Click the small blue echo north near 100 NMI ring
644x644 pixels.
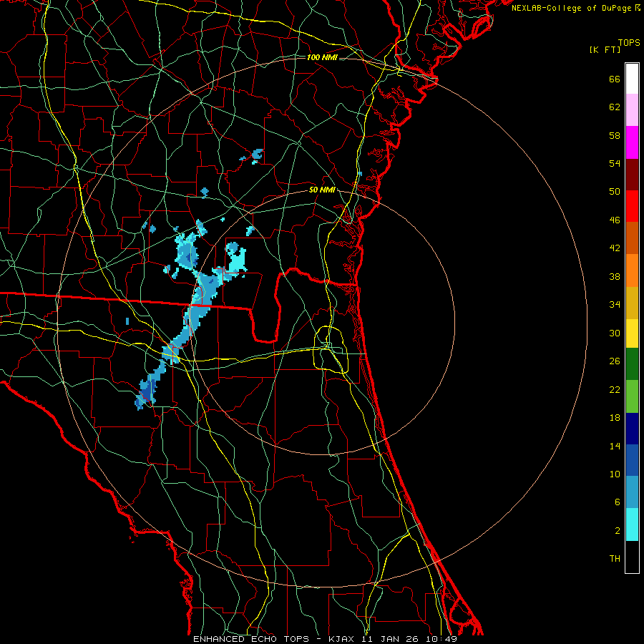coord(257,155)
